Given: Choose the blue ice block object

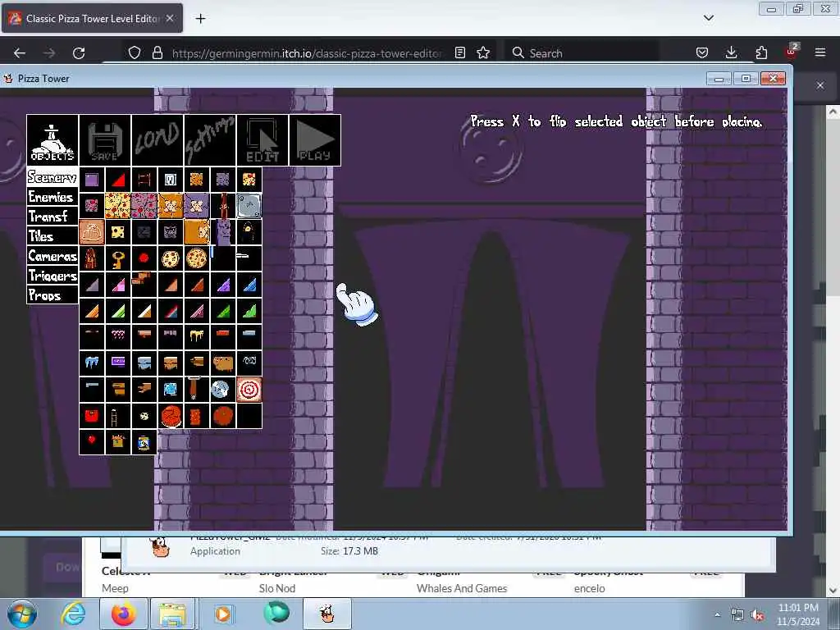Looking at the screenshot, I should point(171,390).
